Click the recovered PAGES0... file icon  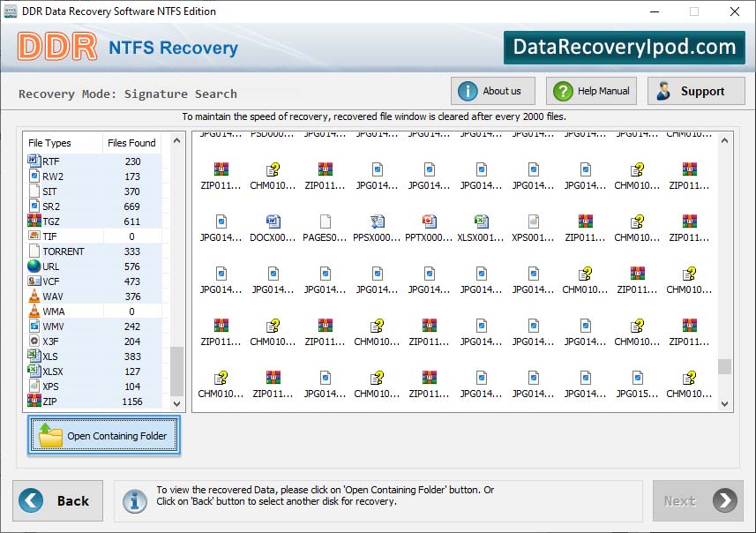pos(325,221)
